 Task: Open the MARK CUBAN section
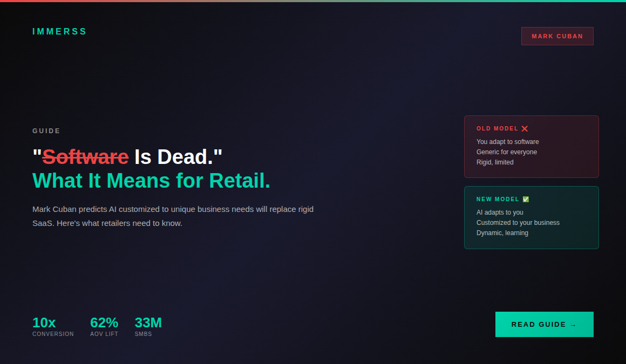pos(557,36)
